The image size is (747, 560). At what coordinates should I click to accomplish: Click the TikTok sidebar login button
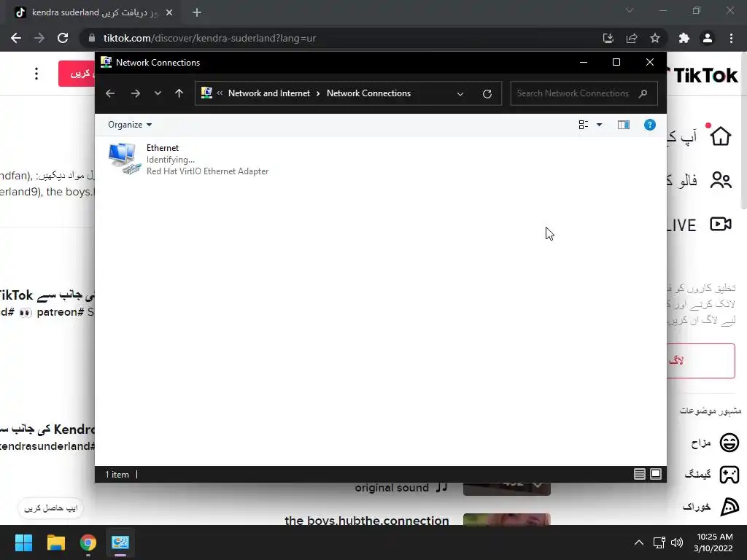coord(701,360)
